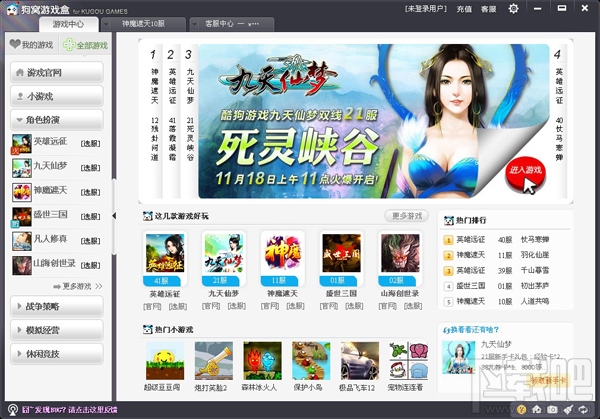Open dropdown arrow beside 神魔遮天10服 tab
The image size is (600, 419).
106,24
